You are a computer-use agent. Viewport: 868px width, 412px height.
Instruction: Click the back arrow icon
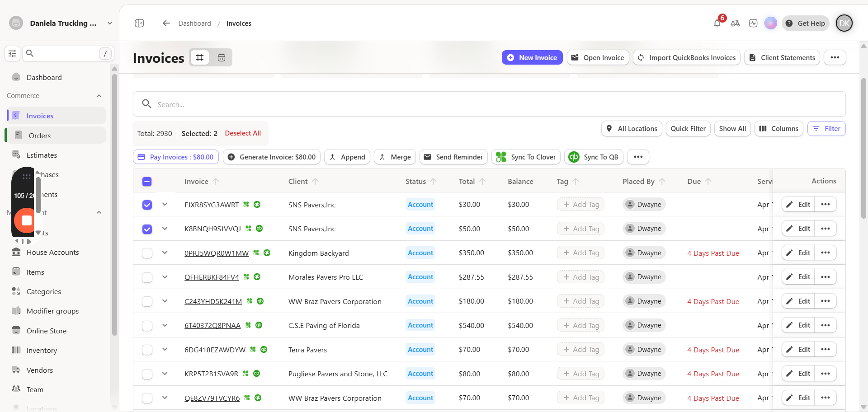click(166, 23)
